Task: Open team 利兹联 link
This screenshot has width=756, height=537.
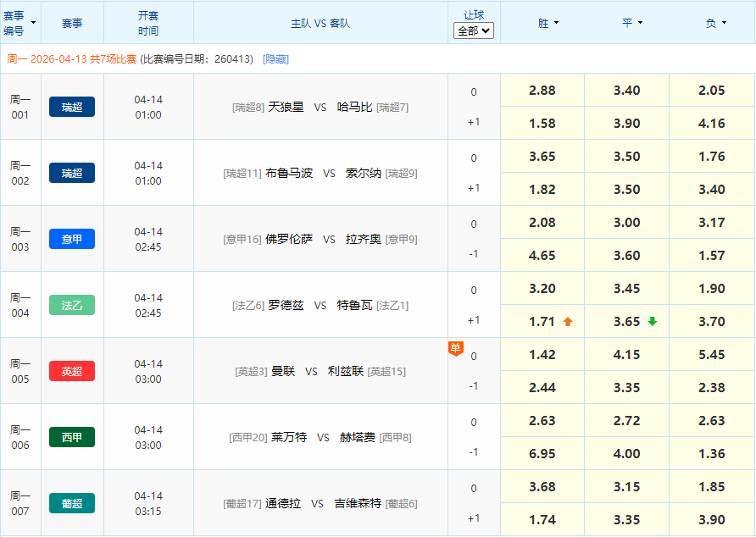Action: coord(346,371)
